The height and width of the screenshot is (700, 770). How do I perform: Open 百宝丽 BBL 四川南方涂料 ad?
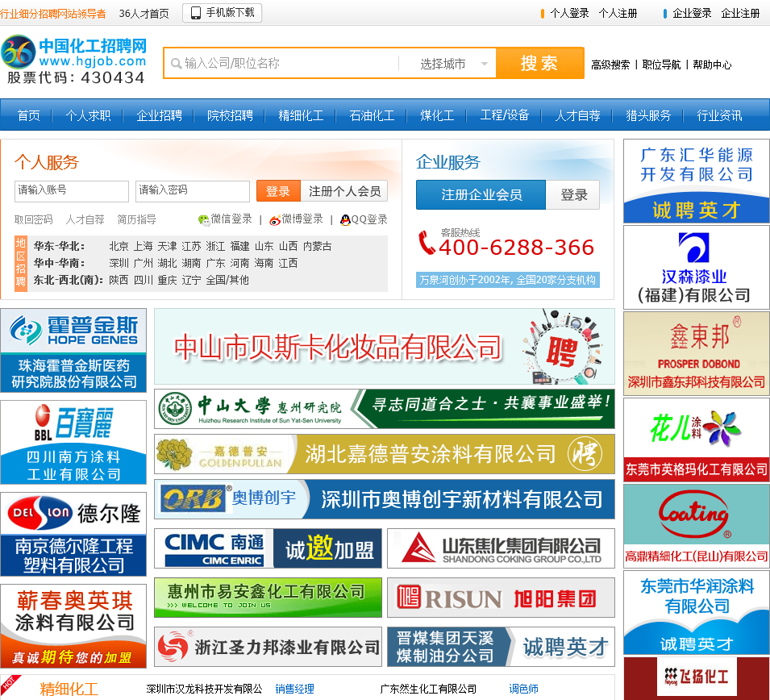[x=73, y=442]
